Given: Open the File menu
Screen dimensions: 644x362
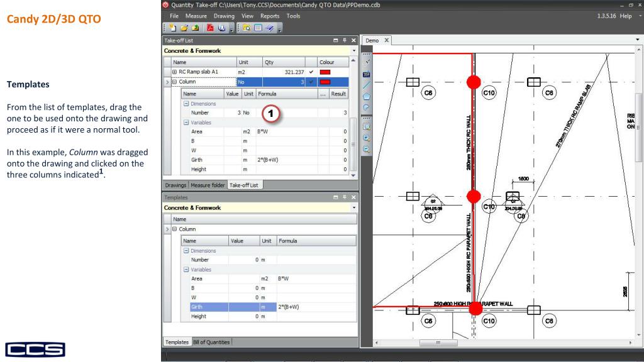Looking at the screenshot, I should [174, 16].
